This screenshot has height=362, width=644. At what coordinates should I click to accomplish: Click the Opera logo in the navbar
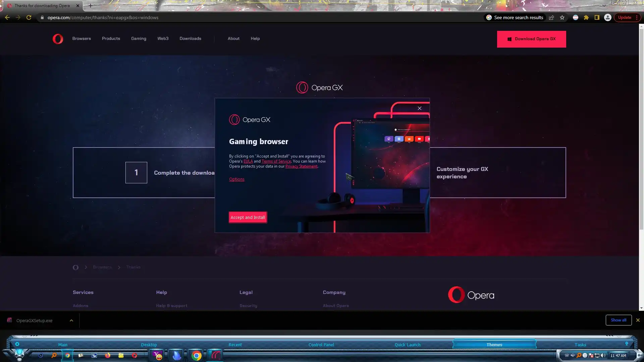(58, 39)
